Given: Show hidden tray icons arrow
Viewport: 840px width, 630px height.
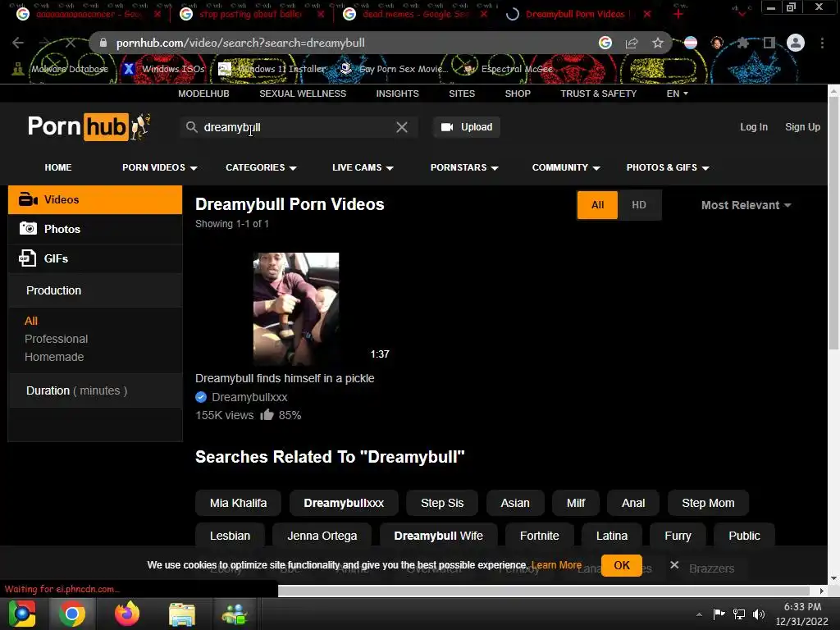Looking at the screenshot, I should (699, 614).
